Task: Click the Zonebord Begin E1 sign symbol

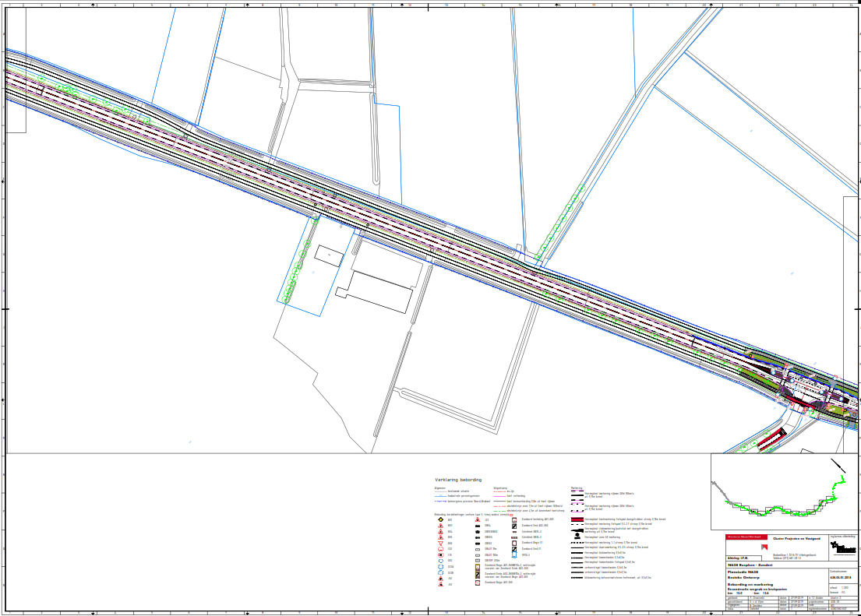Action: pyautogui.click(x=514, y=543)
